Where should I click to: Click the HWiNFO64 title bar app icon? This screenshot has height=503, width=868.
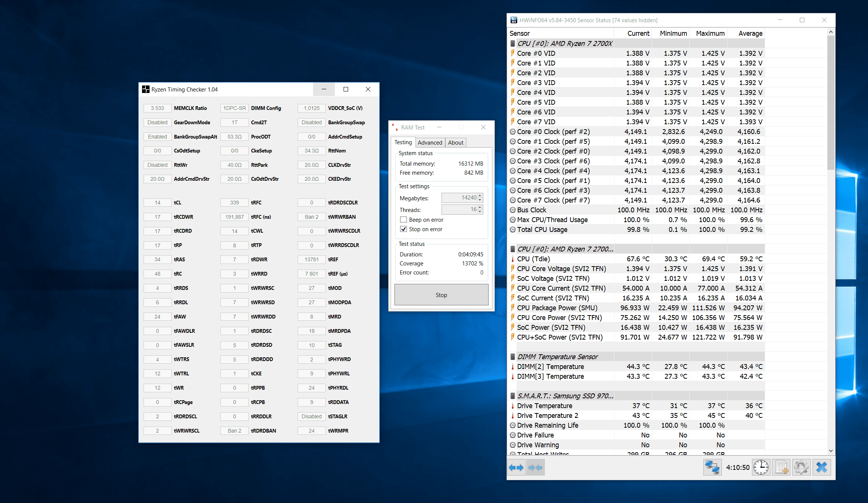click(513, 20)
